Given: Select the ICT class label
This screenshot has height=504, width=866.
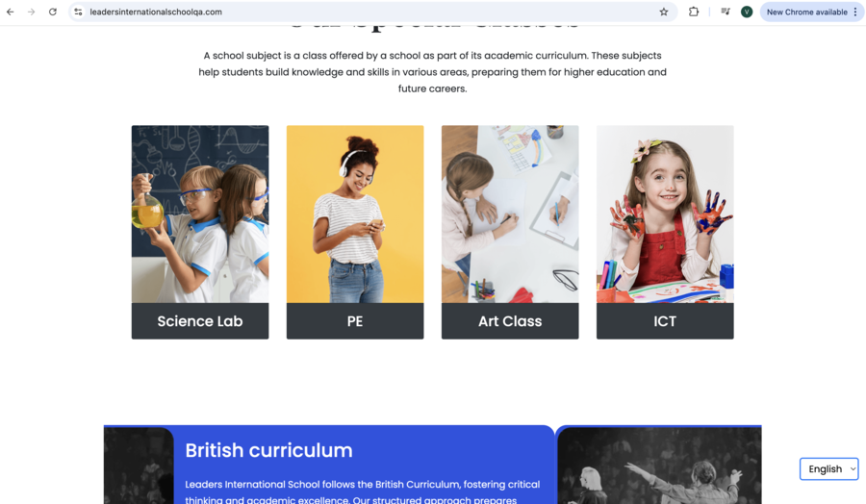Looking at the screenshot, I should (665, 320).
